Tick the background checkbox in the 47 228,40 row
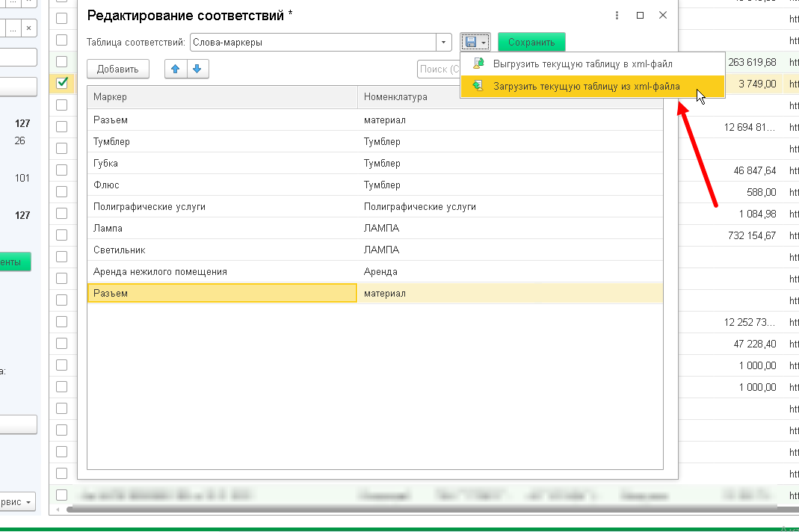Screen dimensions: 799x532 (61, 344)
